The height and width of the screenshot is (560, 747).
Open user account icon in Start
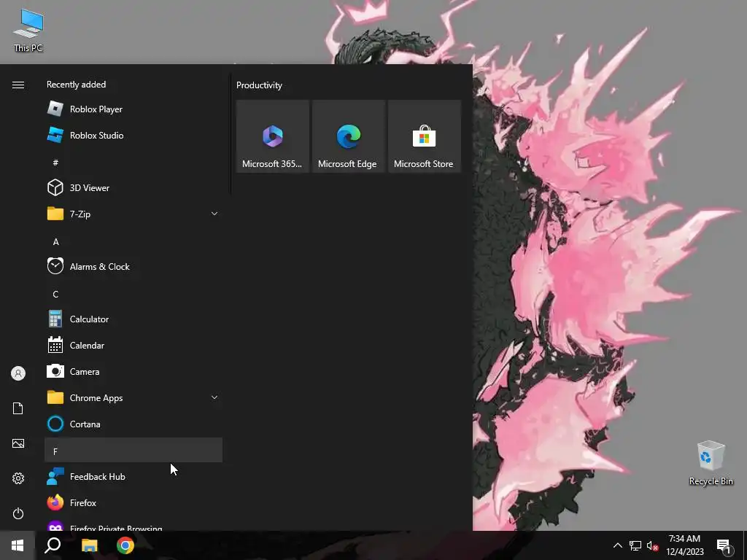coord(18,373)
